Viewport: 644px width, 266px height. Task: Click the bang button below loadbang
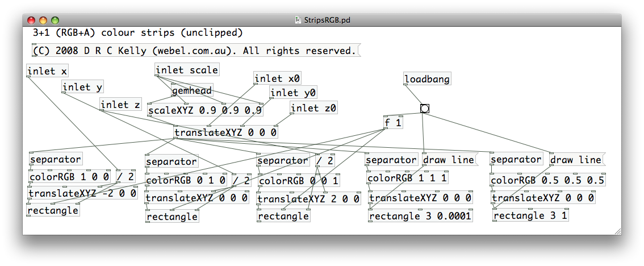coord(424,109)
